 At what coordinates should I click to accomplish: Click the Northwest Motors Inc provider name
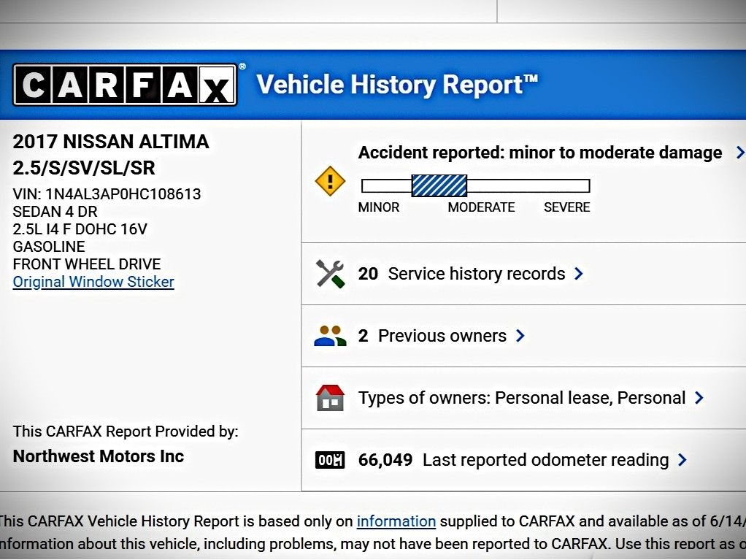point(99,456)
